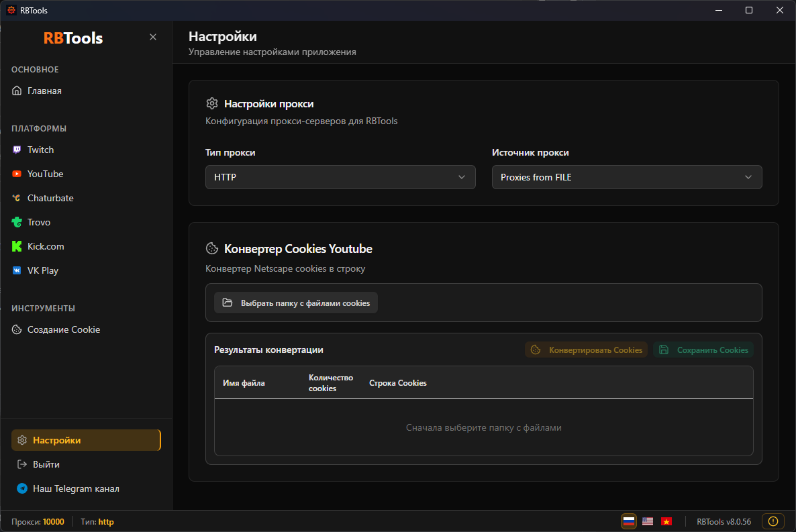The image size is (796, 532).
Task: Click the warning icon in status bar
Action: click(x=773, y=521)
